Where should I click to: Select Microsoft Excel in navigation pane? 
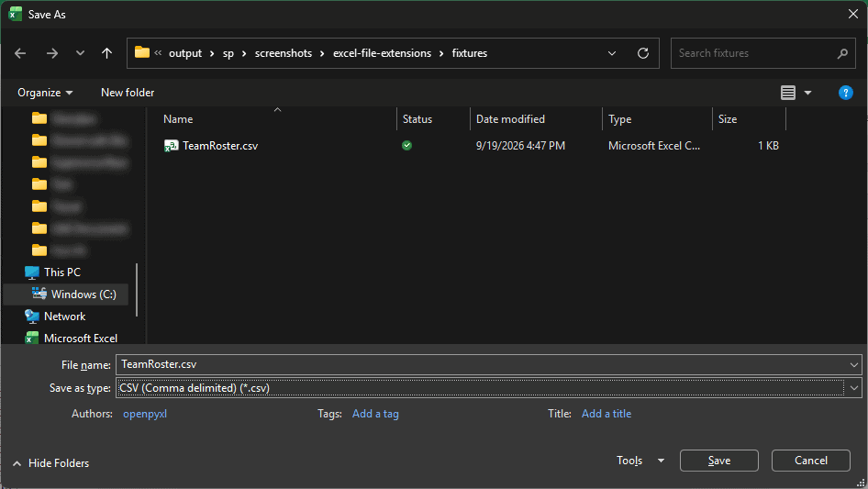(80, 338)
